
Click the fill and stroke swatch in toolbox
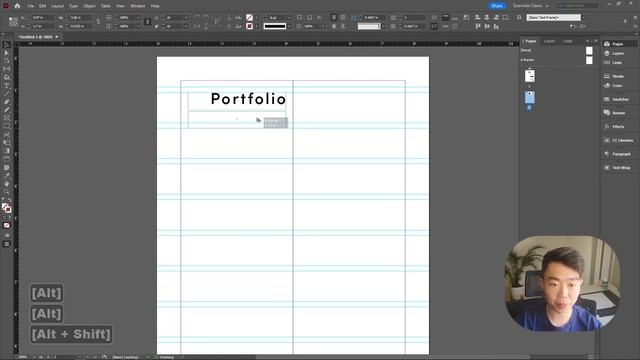pyautogui.click(x=7, y=208)
